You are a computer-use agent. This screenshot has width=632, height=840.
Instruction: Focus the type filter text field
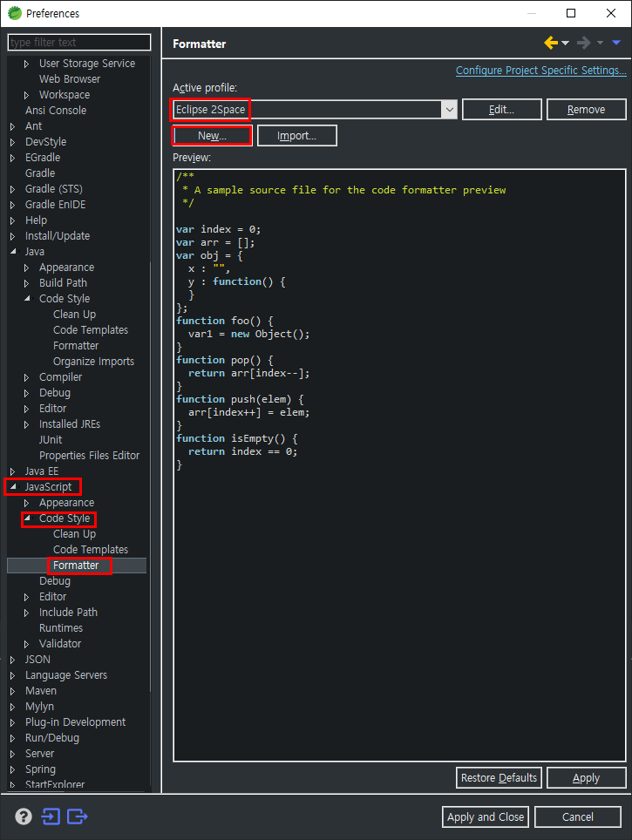tap(79, 43)
